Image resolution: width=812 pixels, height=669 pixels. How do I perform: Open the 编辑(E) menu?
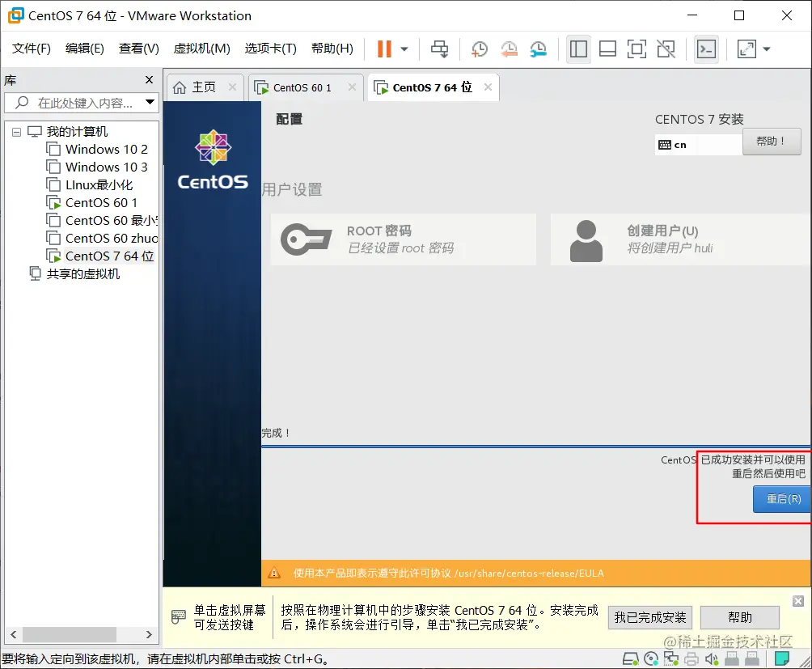point(84,49)
